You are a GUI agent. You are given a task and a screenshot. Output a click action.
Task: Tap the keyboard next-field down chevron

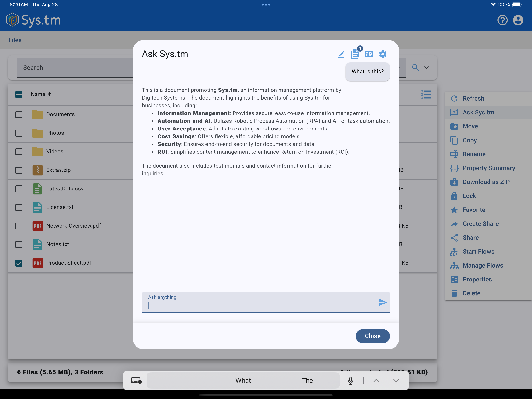[396, 380]
